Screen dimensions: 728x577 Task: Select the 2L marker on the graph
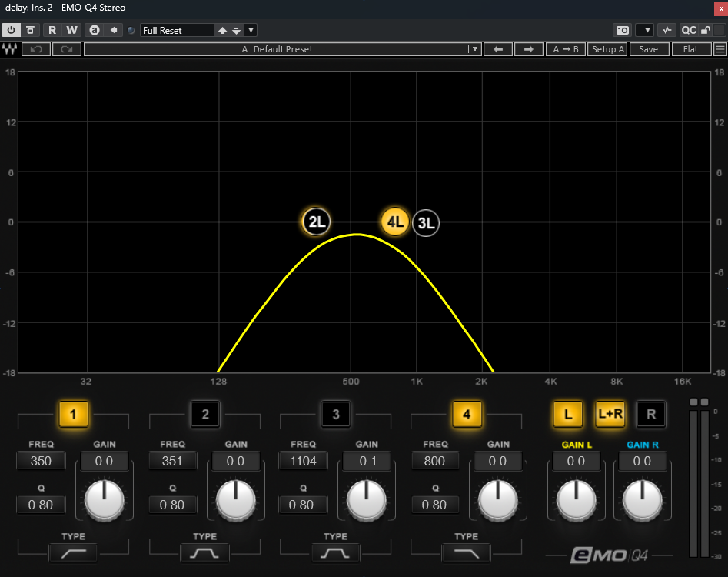(316, 222)
